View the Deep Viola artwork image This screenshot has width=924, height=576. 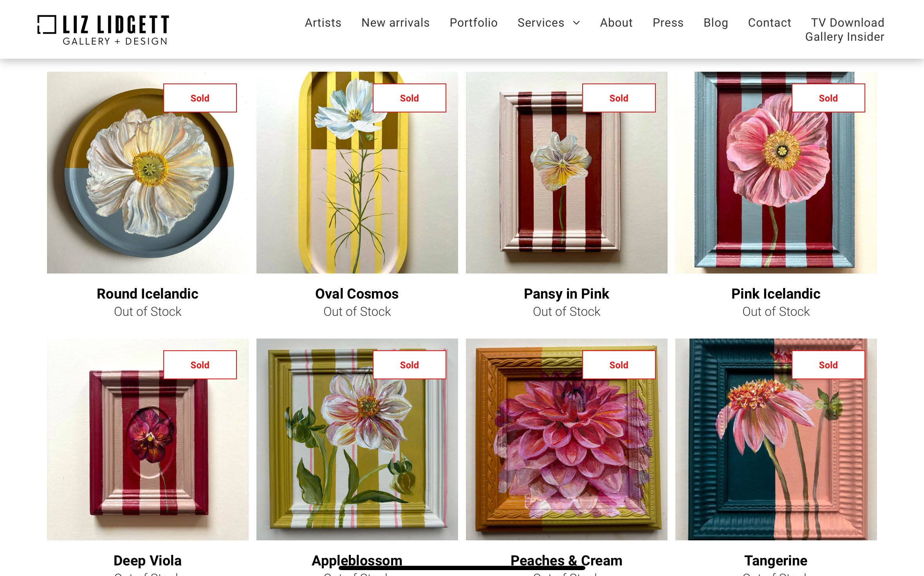148,439
